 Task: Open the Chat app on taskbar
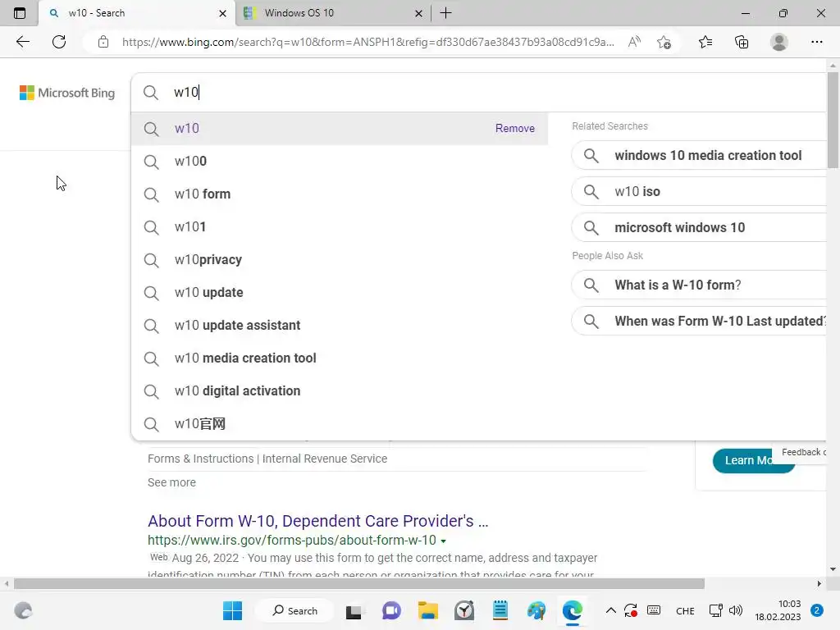391,610
